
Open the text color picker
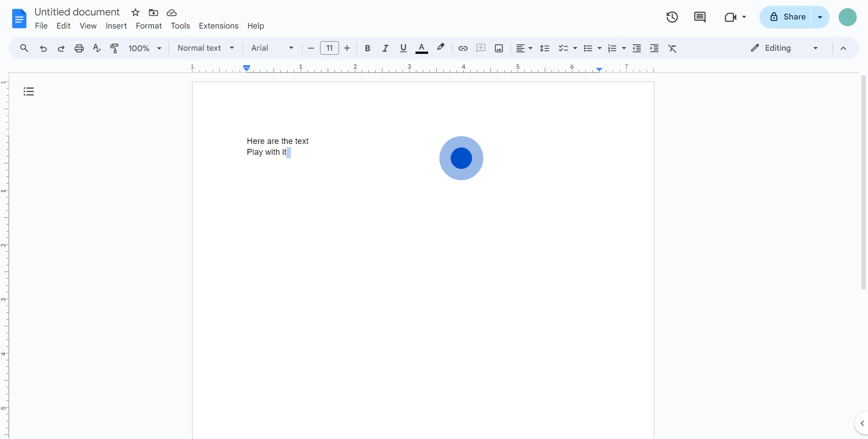pyautogui.click(x=421, y=48)
